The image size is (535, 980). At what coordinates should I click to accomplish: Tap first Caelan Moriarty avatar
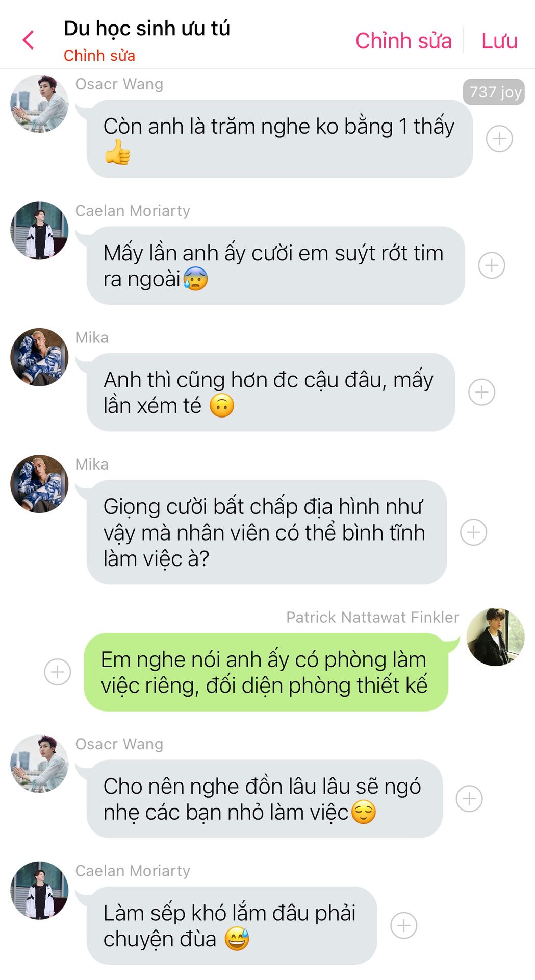(39, 230)
